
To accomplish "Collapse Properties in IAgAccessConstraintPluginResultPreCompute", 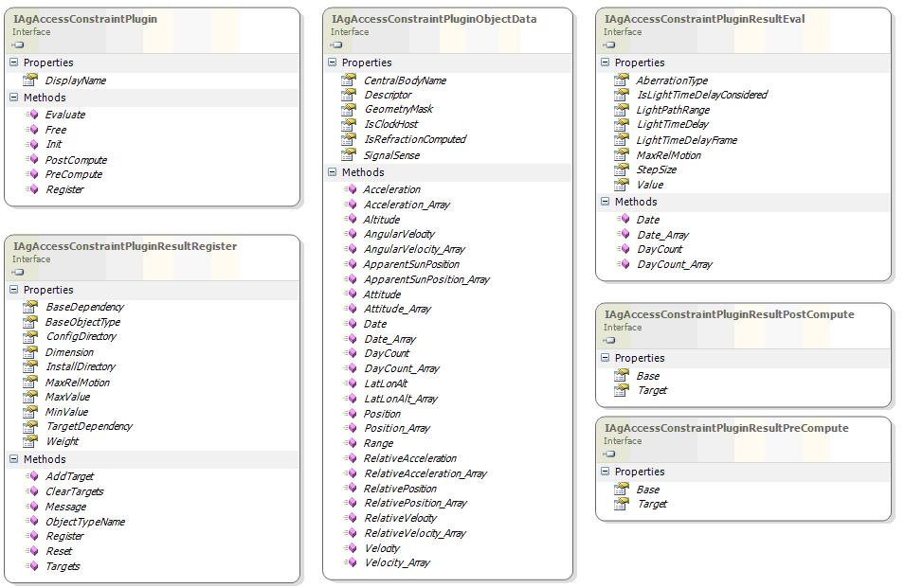I will pyautogui.click(x=606, y=472).
